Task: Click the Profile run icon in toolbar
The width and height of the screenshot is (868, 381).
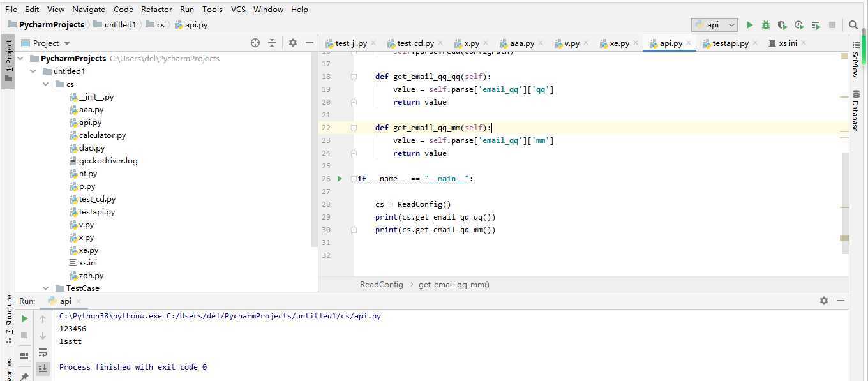Action: [799, 25]
